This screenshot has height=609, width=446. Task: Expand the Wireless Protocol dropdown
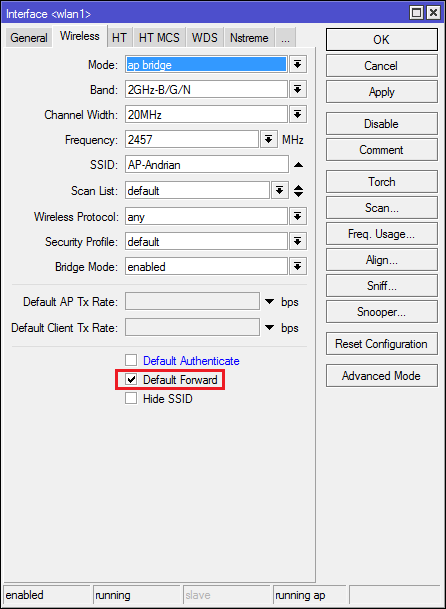[x=298, y=216]
